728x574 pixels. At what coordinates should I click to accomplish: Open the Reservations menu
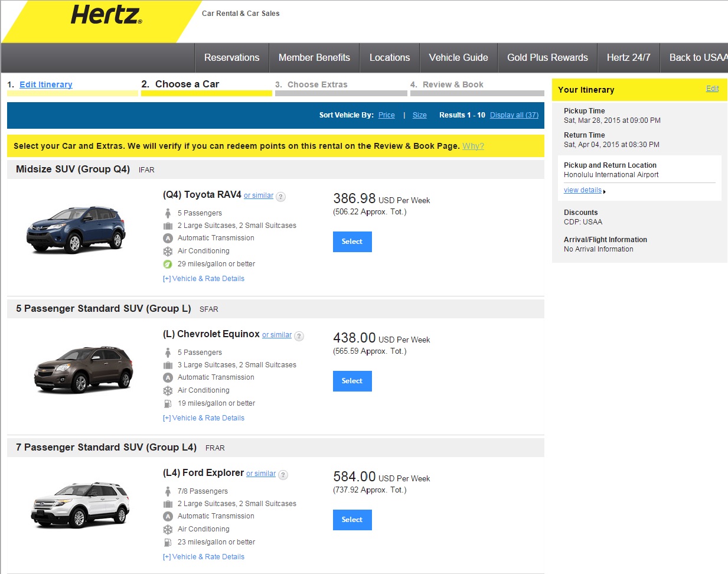pos(231,58)
